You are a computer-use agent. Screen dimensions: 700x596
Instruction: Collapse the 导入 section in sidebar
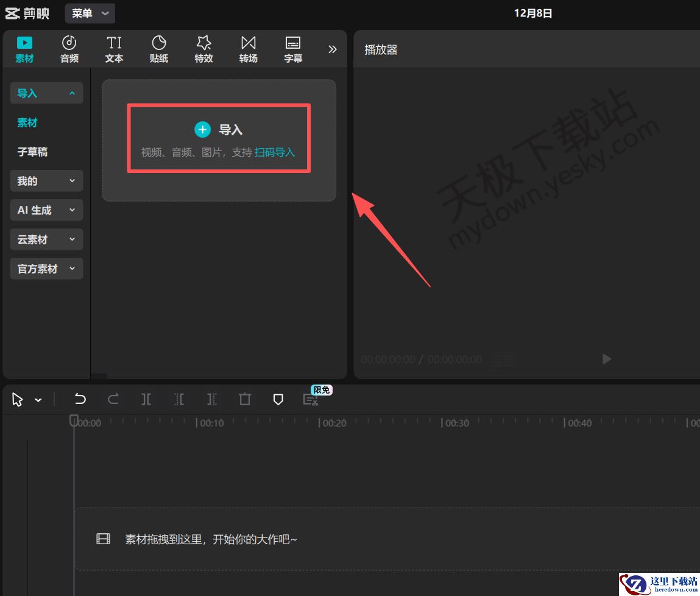click(46, 93)
